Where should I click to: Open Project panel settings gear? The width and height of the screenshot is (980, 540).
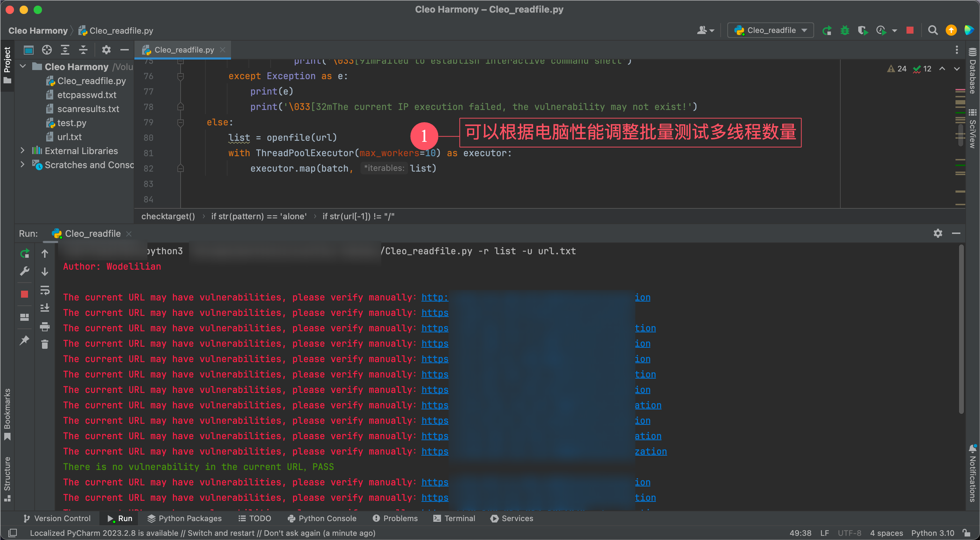(x=106, y=50)
